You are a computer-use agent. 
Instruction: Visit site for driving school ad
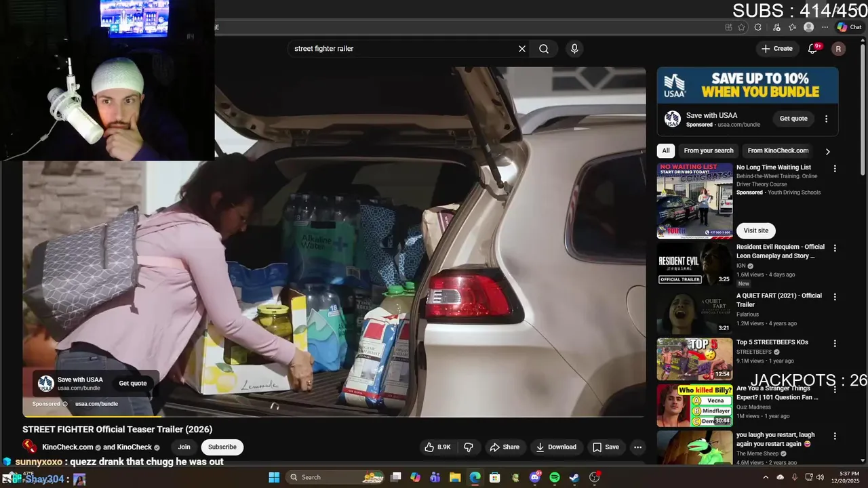pyautogui.click(x=755, y=230)
